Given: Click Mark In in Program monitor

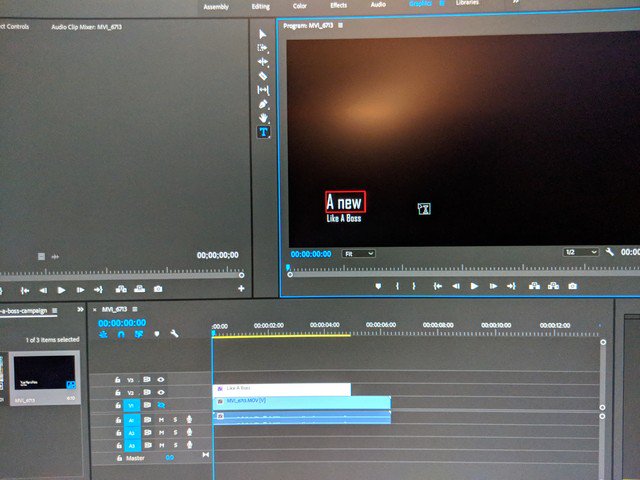Looking at the screenshot, I should pos(397,286).
